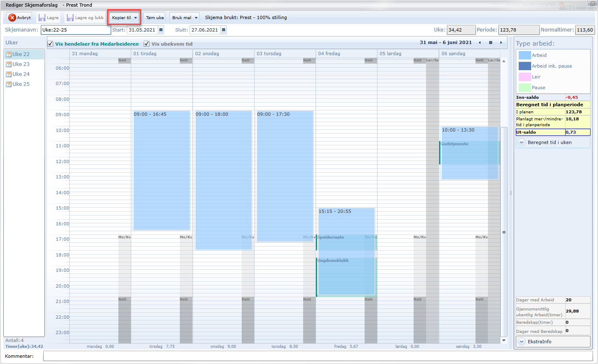This screenshot has width=598, height=364.
Task: Go to next week with right arrow
Action: (x=501, y=43)
